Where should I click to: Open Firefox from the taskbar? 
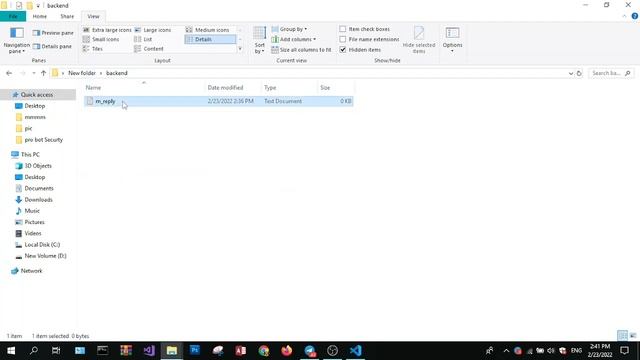[x=287, y=351]
